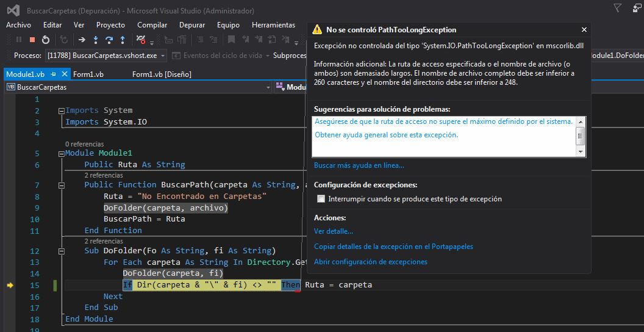
Task: Click the next bookmark icon
Action: coord(259,40)
